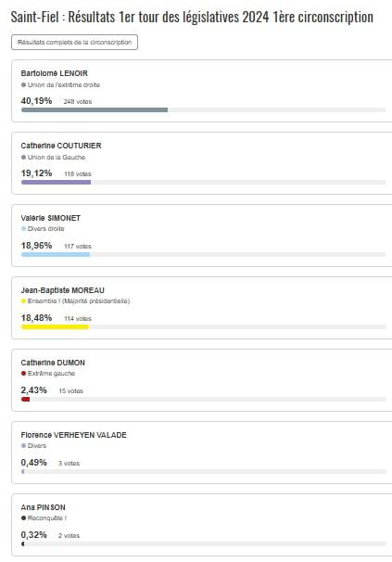Click Catherine COUTURIER's purple progress bar
This screenshot has width=392, height=562.
click(x=56, y=183)
